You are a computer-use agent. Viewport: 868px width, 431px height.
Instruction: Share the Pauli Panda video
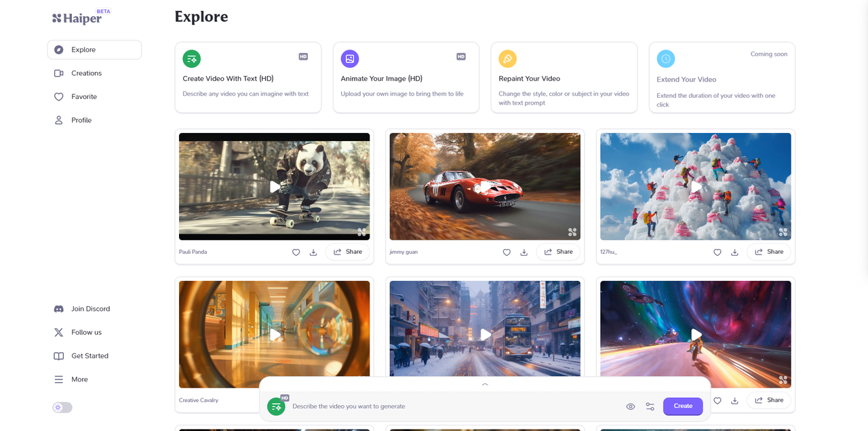(347, 252)
